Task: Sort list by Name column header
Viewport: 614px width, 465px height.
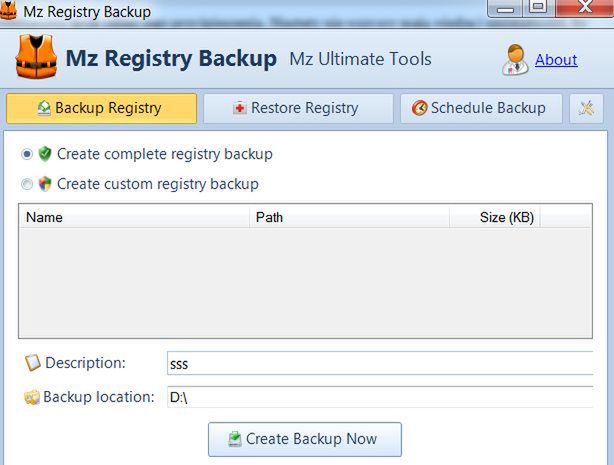Action: pyautogui.click(x=134, y=217)
